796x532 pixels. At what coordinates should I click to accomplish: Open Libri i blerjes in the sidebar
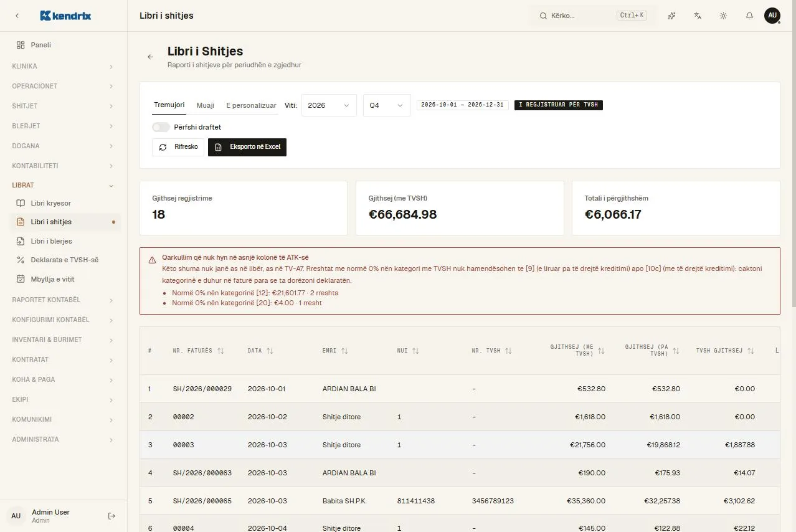point(64,241)
